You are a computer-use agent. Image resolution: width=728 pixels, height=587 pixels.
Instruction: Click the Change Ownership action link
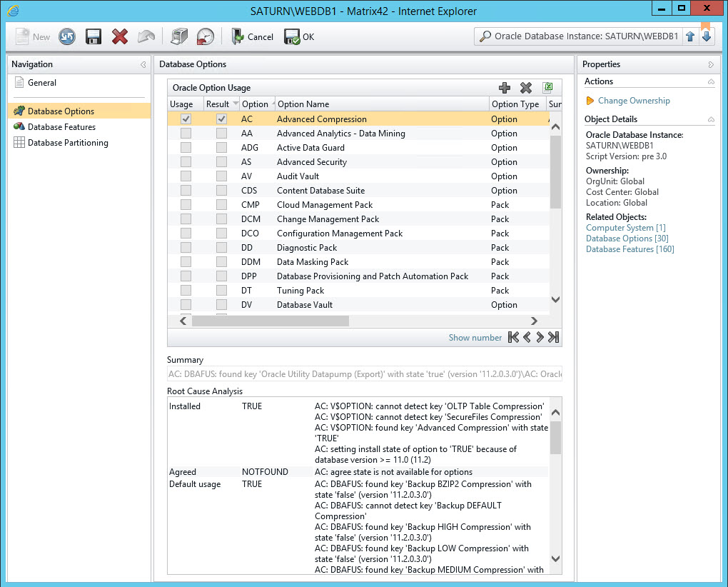click(634, 101)
